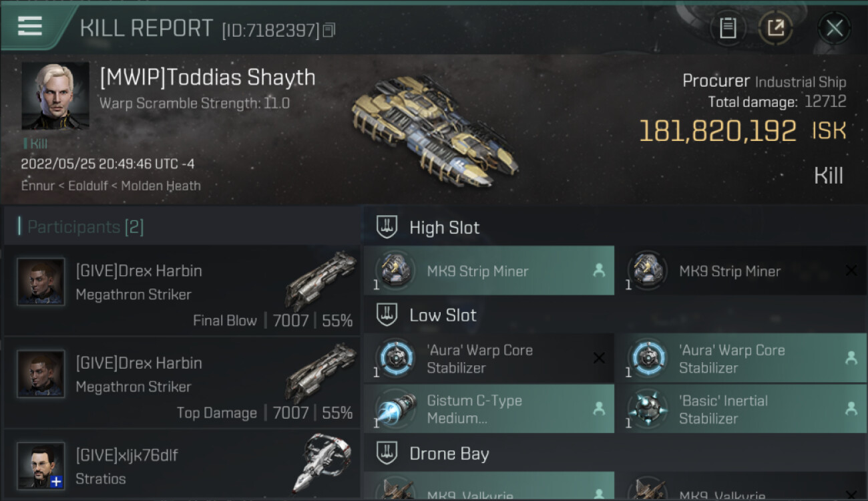Click the dropped 'Aura' Warp Core Stabilizer
Image resolution: width=868 pixels, height=501 pixels.
(x=741, y=359)
